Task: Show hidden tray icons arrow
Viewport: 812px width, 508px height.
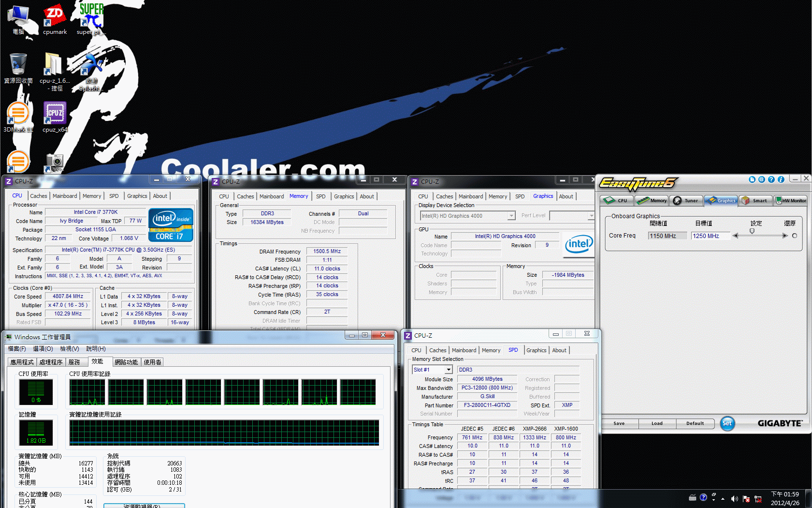Action: [723, 499]
